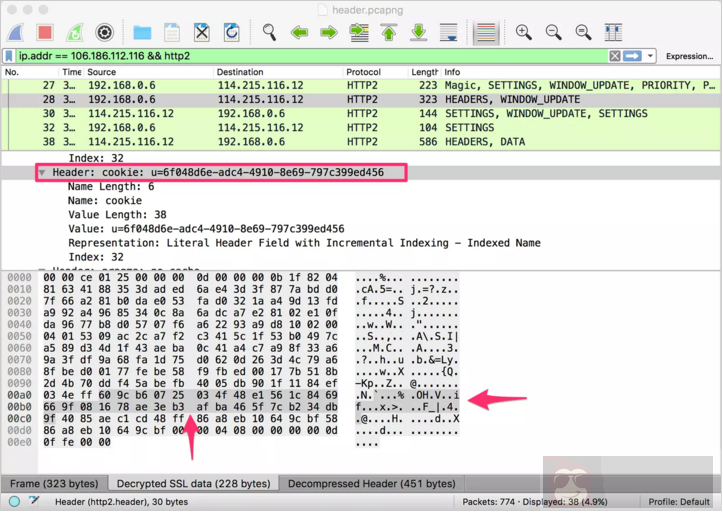Go forward to next packet
Image resolution: width=723 pixels, height=513 pixels.
click(329, 32)
